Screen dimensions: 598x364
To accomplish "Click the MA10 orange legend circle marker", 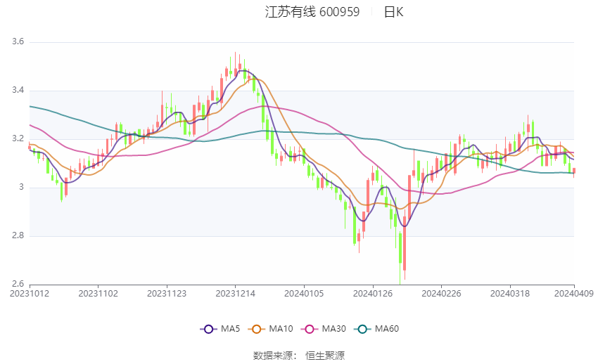I will pos(257,329).
